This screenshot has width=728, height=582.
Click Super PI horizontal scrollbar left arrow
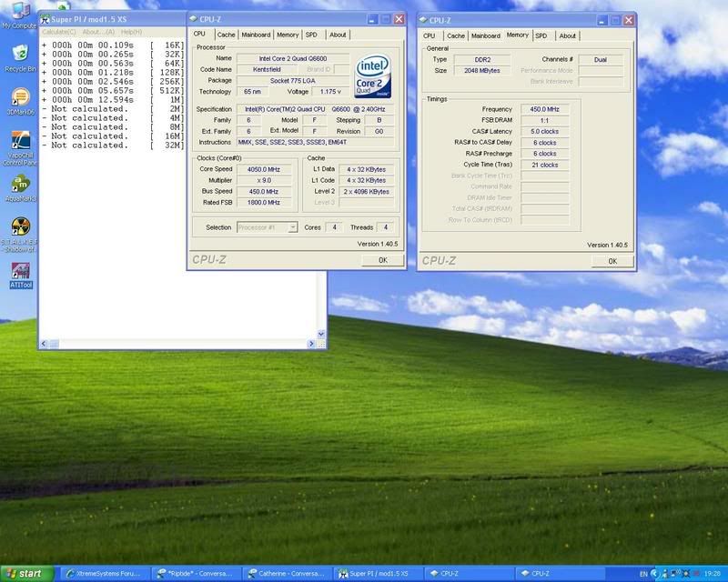pyautogui.click(x=44, y=344)
